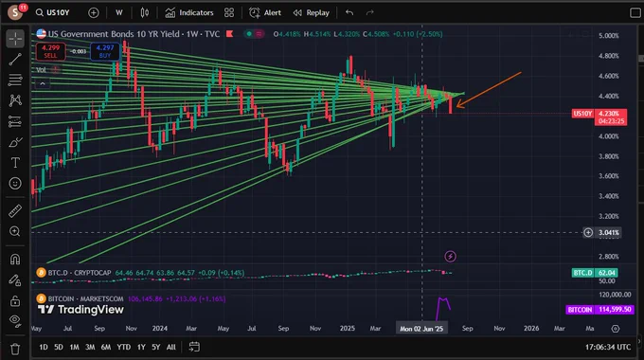644x360 pixels.
Task: Open the candlestick chart type selector
Action: click(145, 12)
